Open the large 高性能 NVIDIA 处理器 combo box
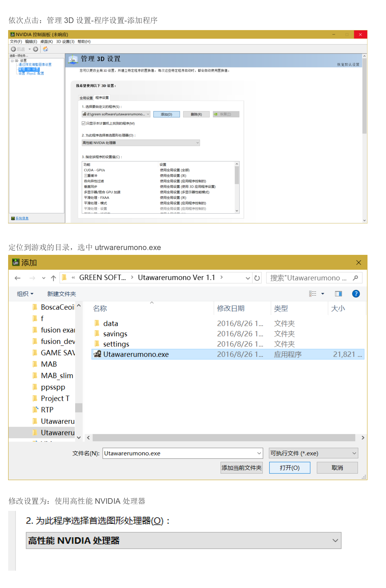The width and height of the screenshot is (386, 588). (184, 540)
